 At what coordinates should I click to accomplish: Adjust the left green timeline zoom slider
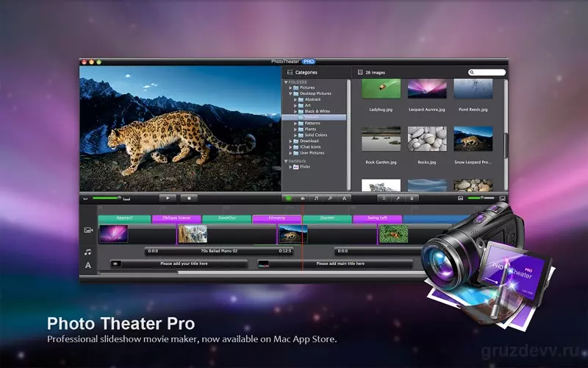(x=106, y=198)
